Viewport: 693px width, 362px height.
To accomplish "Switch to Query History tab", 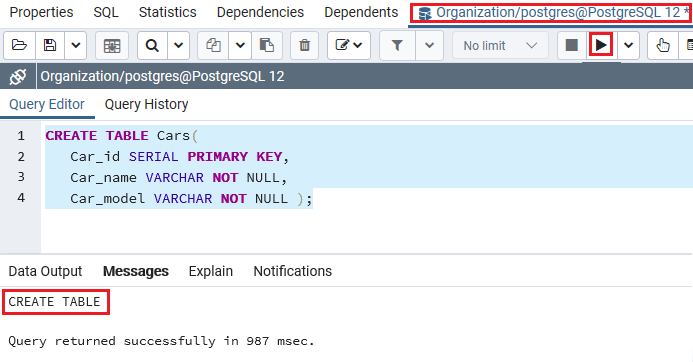I will pos(146,104).
